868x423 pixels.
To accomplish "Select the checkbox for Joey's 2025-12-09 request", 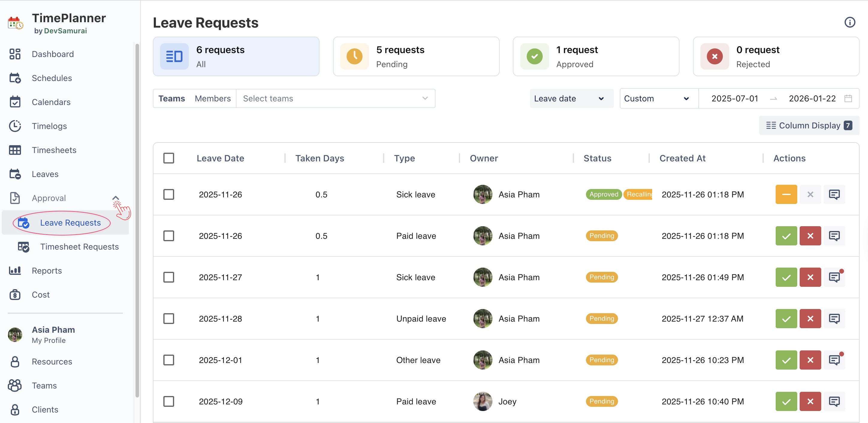I will [x=168, y=401].
